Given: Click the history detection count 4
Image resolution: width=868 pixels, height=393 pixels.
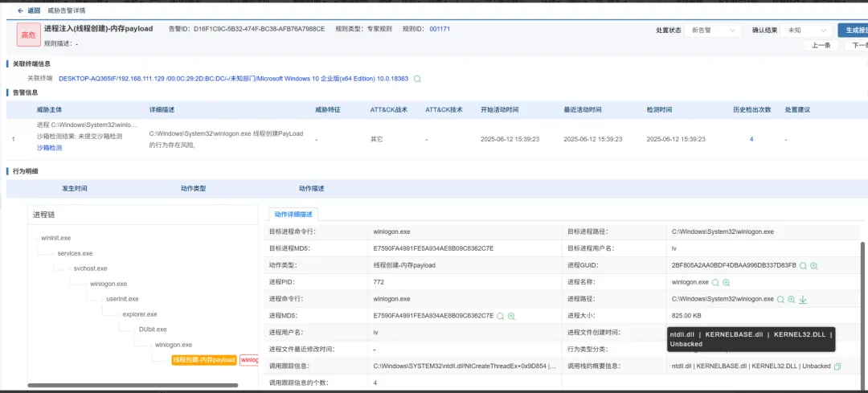Looking at the screenshot, I should (751, 139).
